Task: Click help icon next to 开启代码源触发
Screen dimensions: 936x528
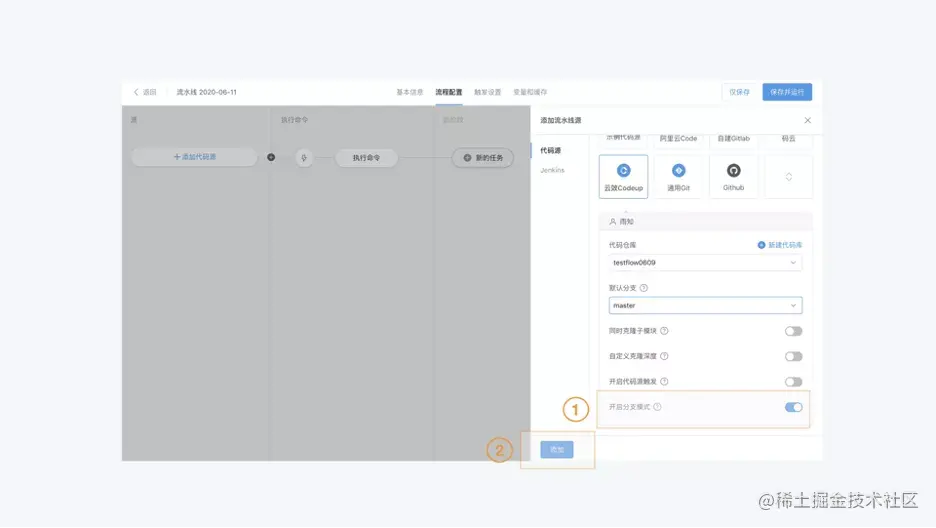Action: (x=664, y=382)
